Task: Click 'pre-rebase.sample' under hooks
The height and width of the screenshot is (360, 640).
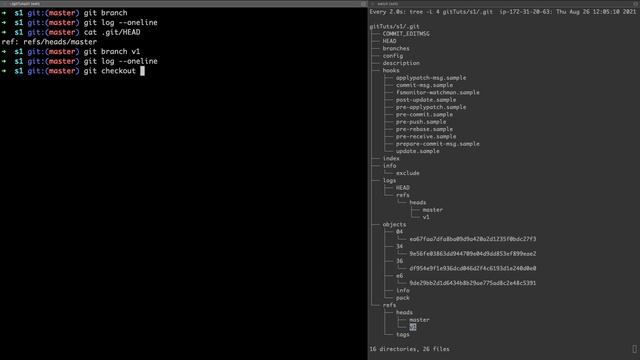Action: 424,129
